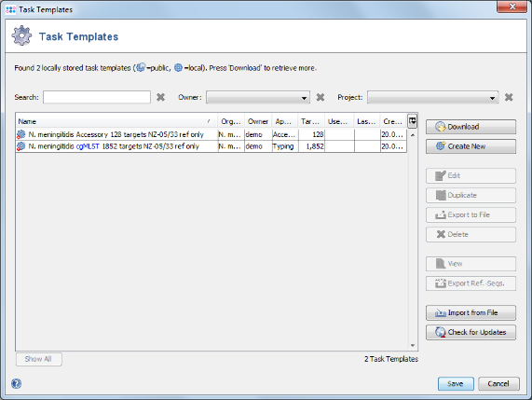Click local template icon of Accessory row

(21, 135)
